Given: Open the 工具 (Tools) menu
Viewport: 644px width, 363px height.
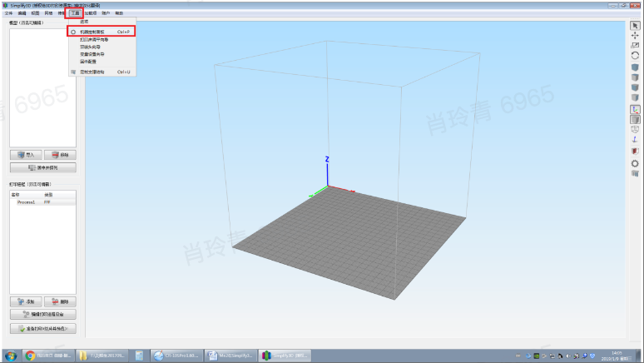Looking at the screenshot, I should [x=74, y=13].
